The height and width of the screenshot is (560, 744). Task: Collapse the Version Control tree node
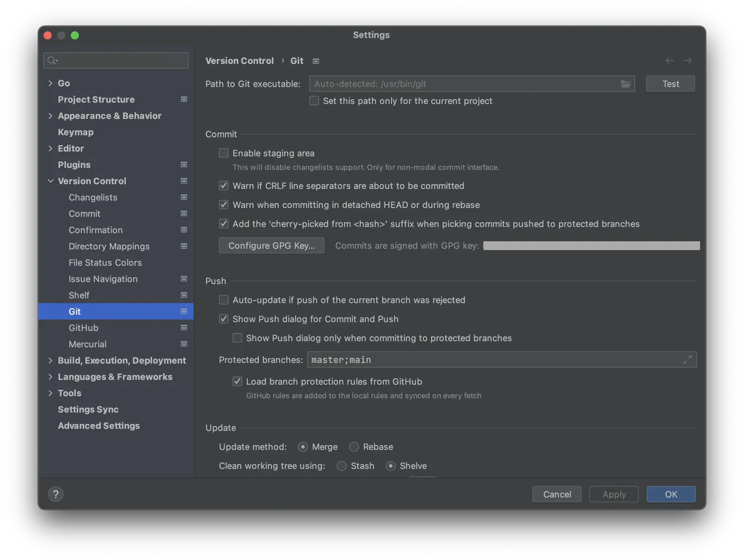50,181
